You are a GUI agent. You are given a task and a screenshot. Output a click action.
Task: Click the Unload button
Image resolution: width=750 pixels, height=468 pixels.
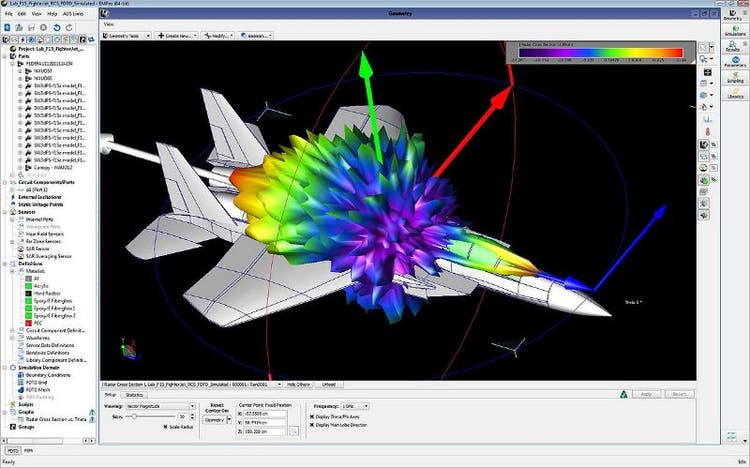(329, 383)
